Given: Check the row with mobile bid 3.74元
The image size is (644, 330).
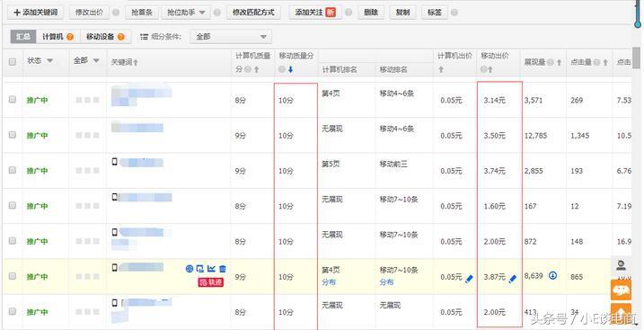Looking at the screenshot, I should coord(13,170).
